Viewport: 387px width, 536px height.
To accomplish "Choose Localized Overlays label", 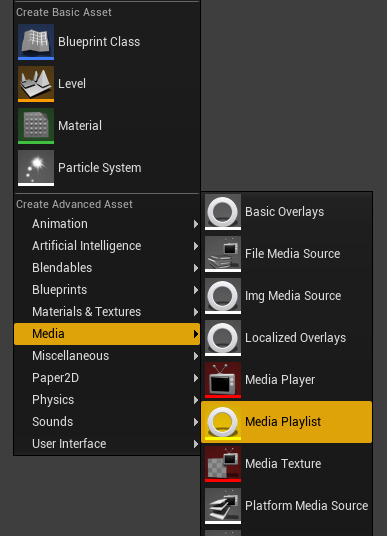I will click(295, 338).
